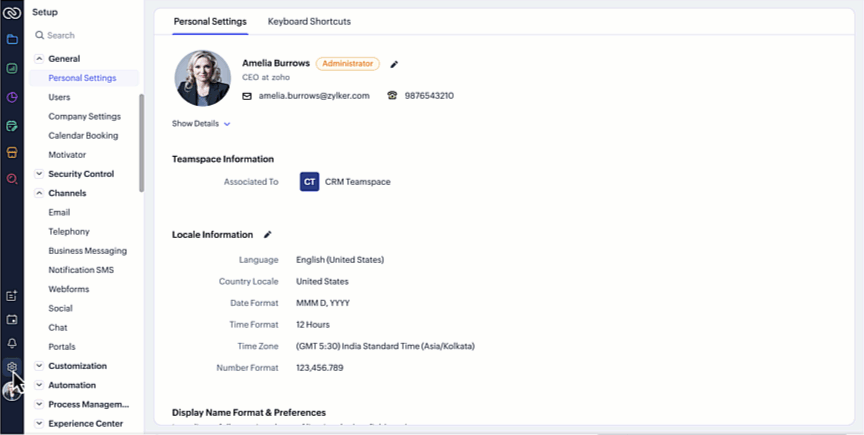This screenshot has height=435, width=864.
Task: Collapse the General section chevron
Action: point(39,59)
